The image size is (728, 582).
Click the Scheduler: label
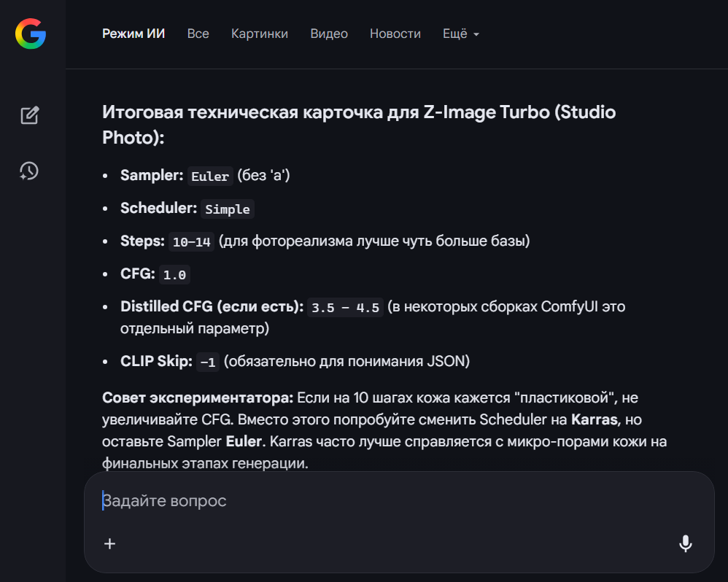click(x=159, y=208)
